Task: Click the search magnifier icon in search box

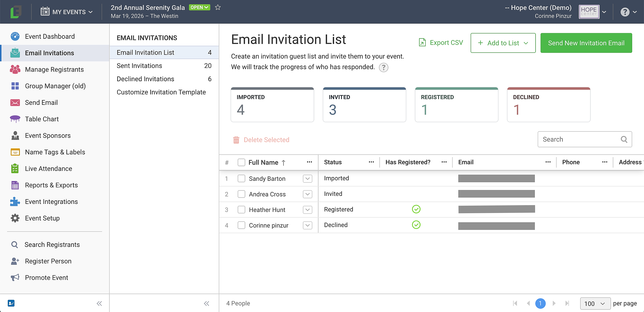Action: point(624,139)
